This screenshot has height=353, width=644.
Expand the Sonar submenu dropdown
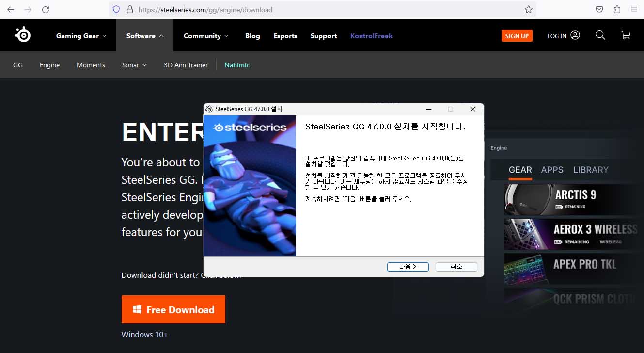(135, 65)
